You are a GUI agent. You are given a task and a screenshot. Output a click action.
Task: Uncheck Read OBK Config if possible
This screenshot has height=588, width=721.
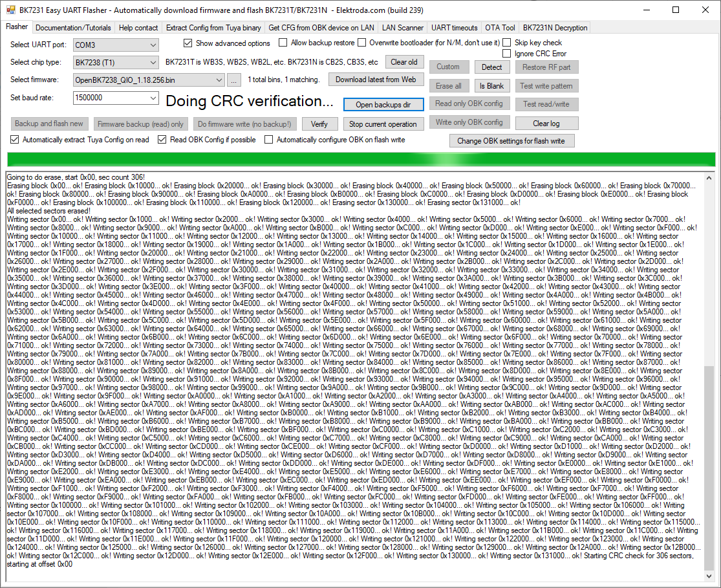[162, 140]
